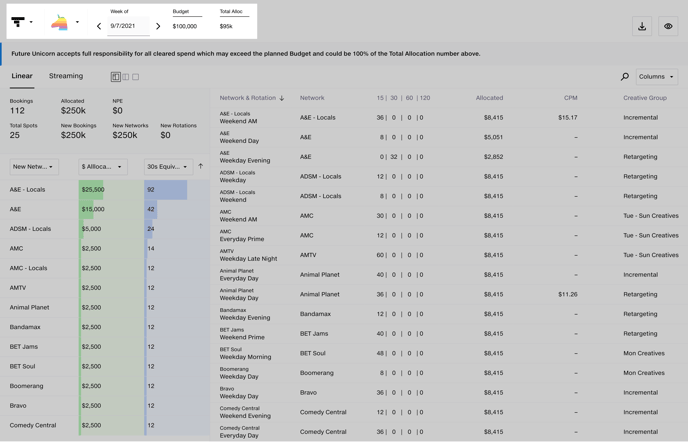The height and width of the screenshot is (442, 688).
Task: Switch to the Linear tab
Action: [x=22, y=76]
